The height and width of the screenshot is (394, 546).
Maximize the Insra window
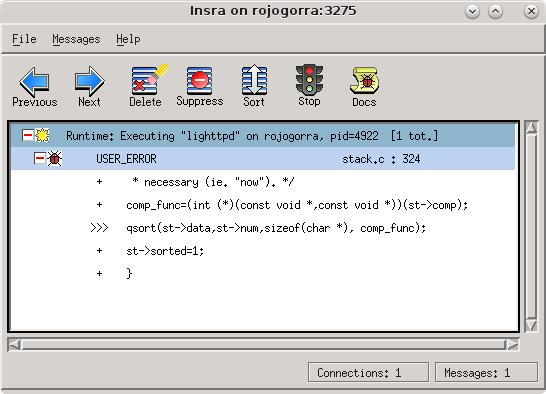[496, 11]
